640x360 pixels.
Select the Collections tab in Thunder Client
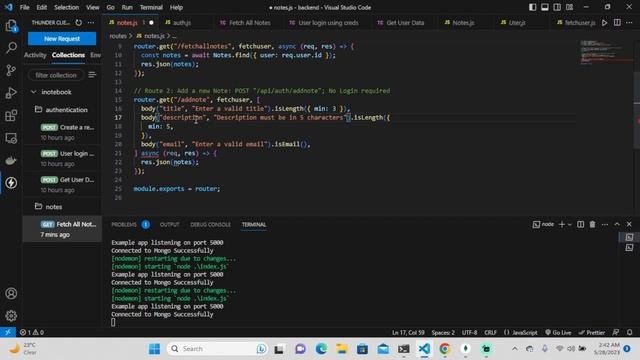[x=68, y=55]
